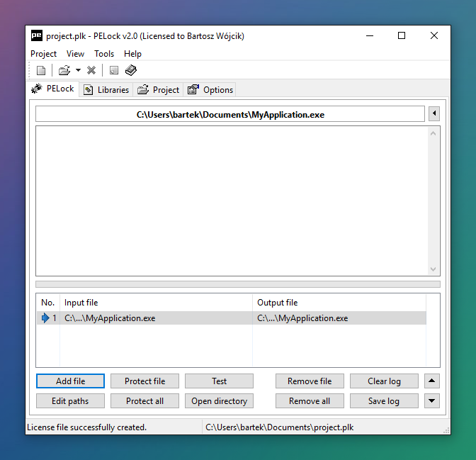This screenshot has height=460, width=476.
Task: Open the dropdown arrow beside Open project icon
Action: (79, 70)
